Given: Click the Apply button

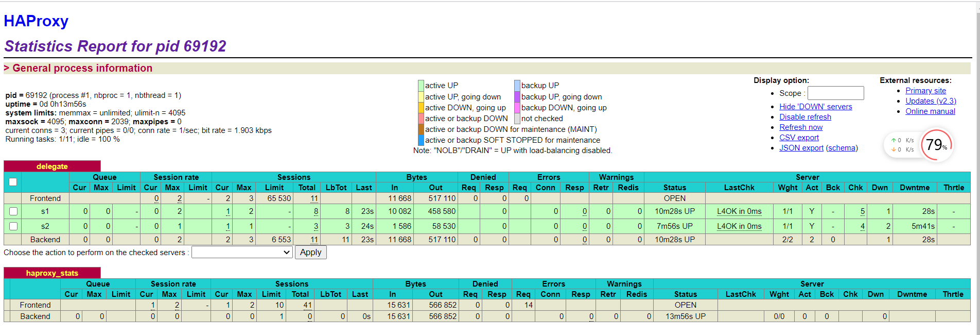Looking at the screenshot, I should click(310, 252).
